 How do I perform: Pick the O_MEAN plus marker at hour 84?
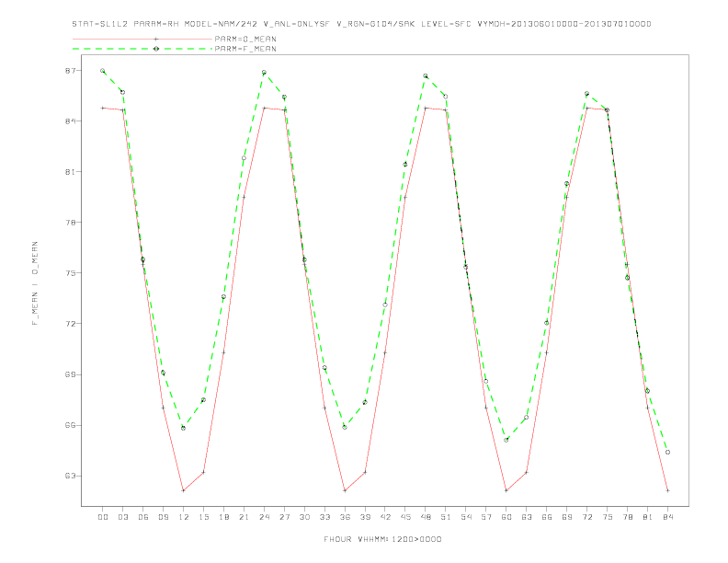click(x=667, y=490)
